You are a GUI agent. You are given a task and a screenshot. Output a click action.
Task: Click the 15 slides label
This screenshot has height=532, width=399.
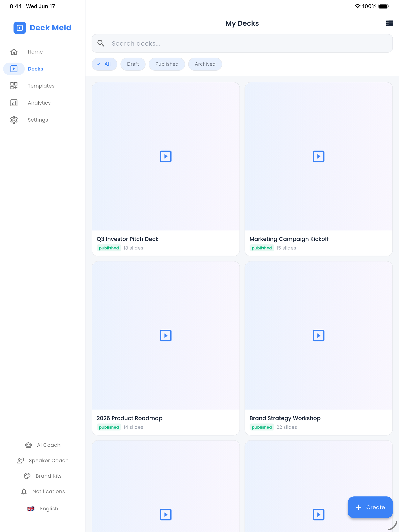(x=286, y=248)
